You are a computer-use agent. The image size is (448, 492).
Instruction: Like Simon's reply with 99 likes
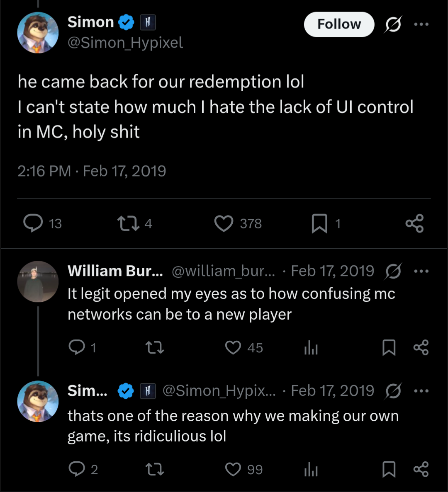click(x=233, y=470)
